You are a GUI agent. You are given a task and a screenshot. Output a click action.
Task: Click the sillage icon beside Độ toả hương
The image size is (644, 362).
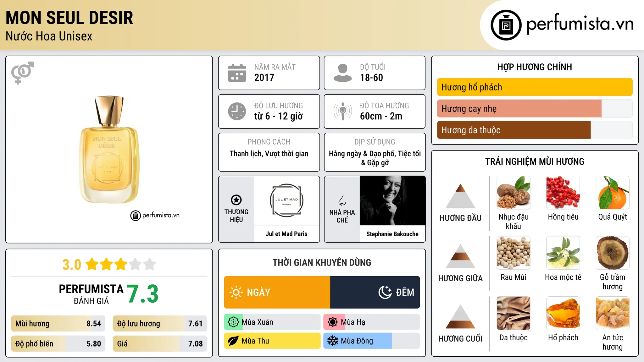click(x=342, y=111)
